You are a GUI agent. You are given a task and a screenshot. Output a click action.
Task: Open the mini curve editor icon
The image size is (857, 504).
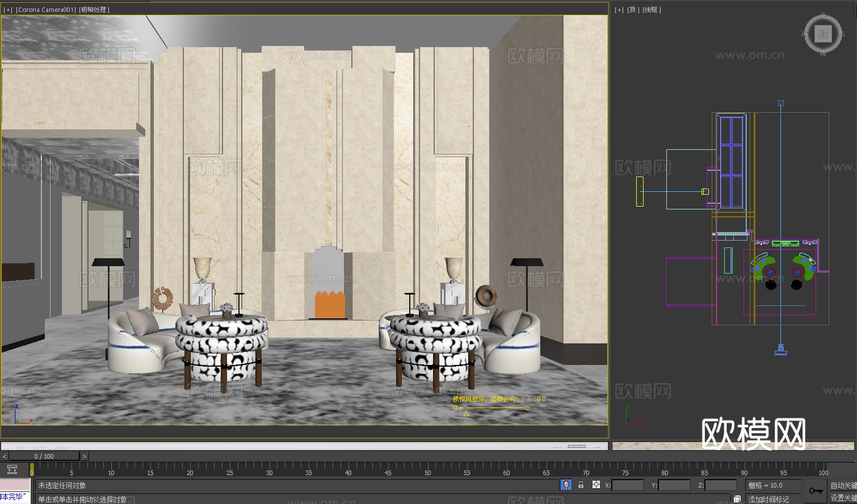(x=12, y=469)
